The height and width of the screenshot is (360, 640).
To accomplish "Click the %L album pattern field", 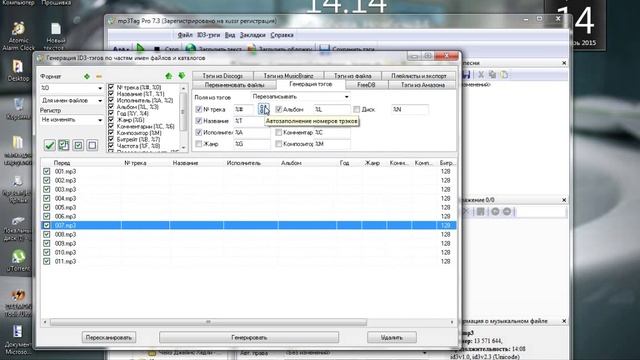I will click(331, 109).
